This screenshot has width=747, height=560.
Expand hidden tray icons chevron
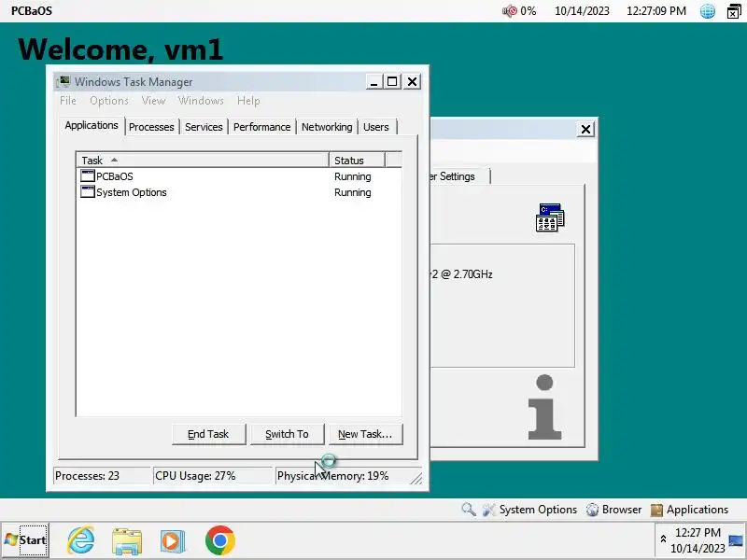[663, 539]
